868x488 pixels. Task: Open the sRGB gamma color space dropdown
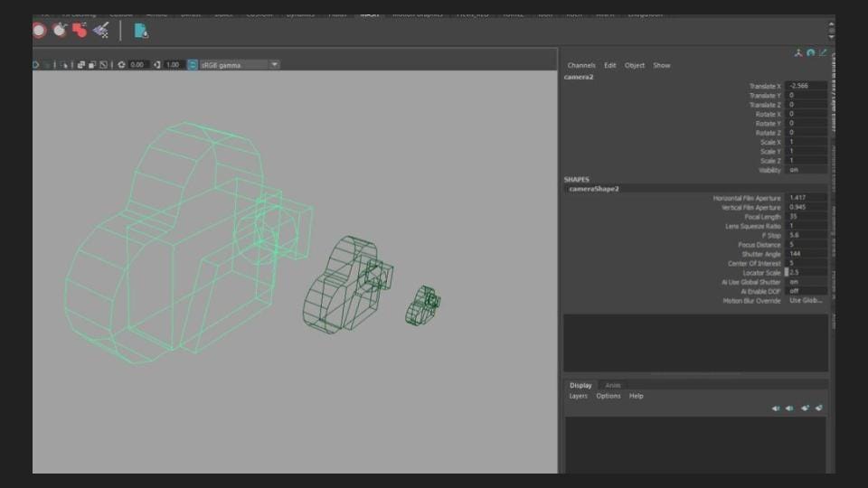tap(240, 65)
